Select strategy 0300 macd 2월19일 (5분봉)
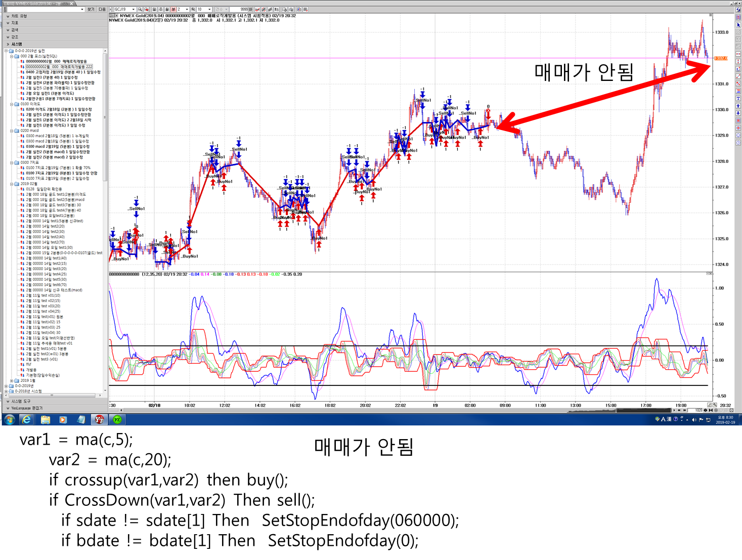The image size is (742, 560). click(x=58, y=147)
